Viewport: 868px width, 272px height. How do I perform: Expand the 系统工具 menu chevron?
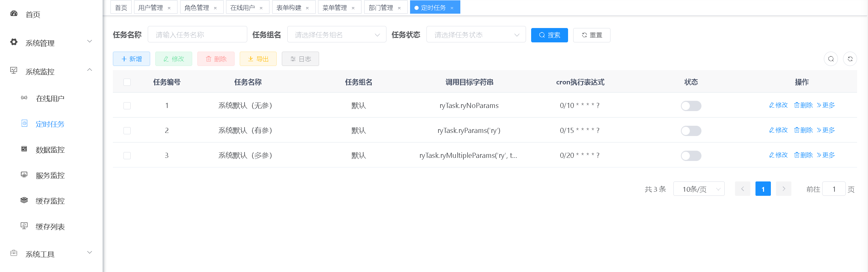point(90,253)
